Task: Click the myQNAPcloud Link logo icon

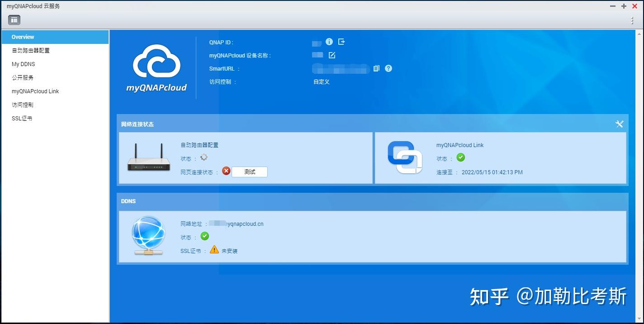Action: click(x=405, y=157)
